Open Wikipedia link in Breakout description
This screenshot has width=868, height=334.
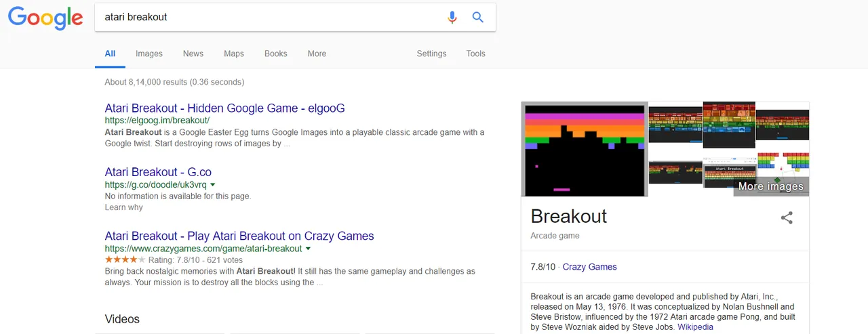click(695, 327)
